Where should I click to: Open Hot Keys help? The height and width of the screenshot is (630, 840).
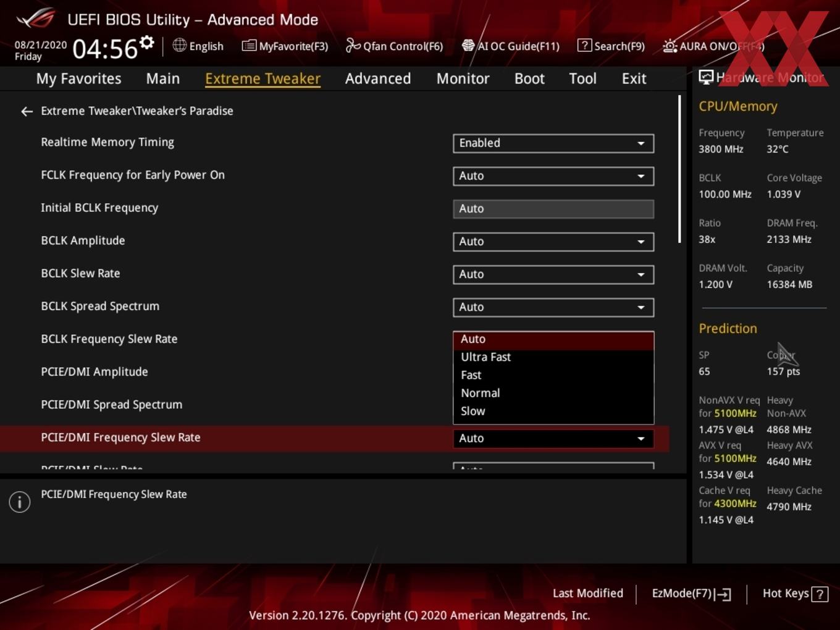pos(795,594)
